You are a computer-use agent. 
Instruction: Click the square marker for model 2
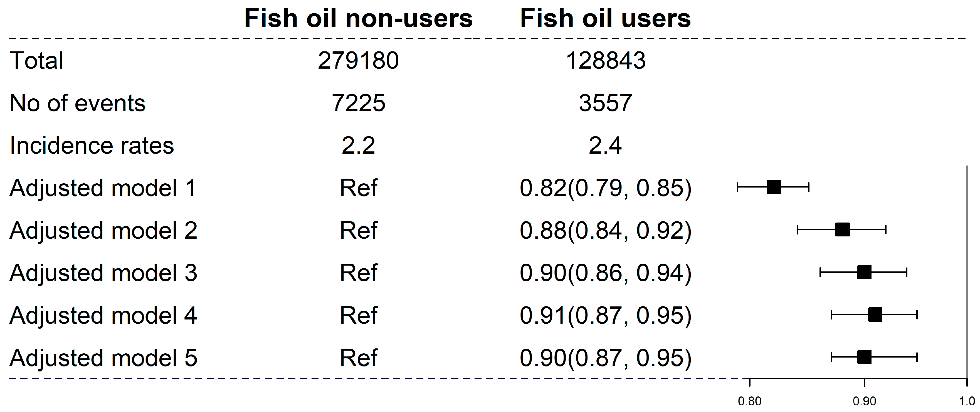click(x=842, y=229)
